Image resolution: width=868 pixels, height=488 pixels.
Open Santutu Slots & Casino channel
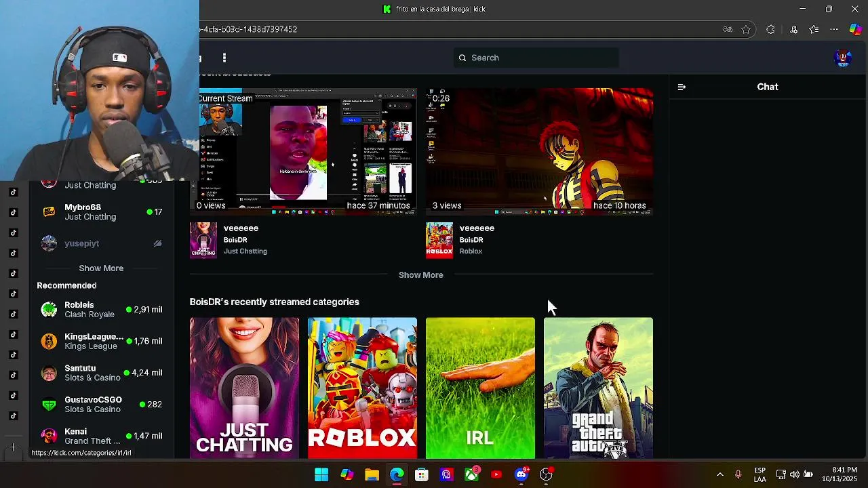[x=101, y=373]
